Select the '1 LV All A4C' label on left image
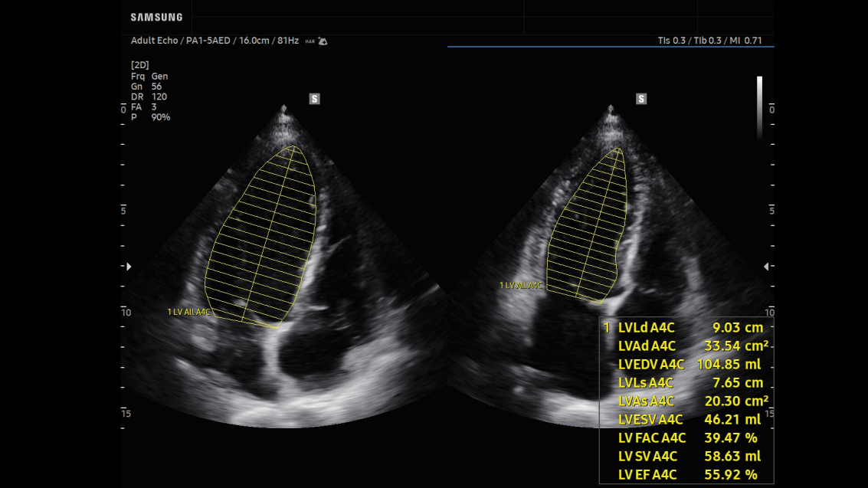868x488 pixels. (188, 312)
